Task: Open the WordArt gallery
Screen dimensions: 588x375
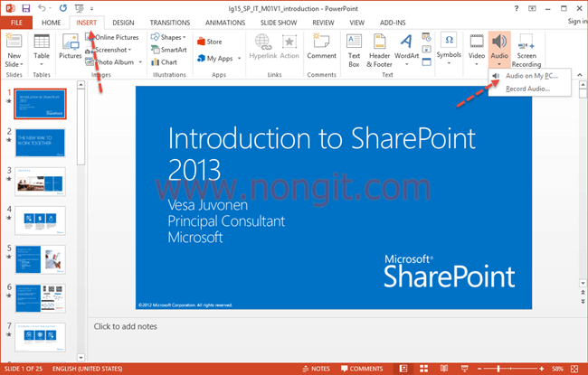Action: point(406,50)
